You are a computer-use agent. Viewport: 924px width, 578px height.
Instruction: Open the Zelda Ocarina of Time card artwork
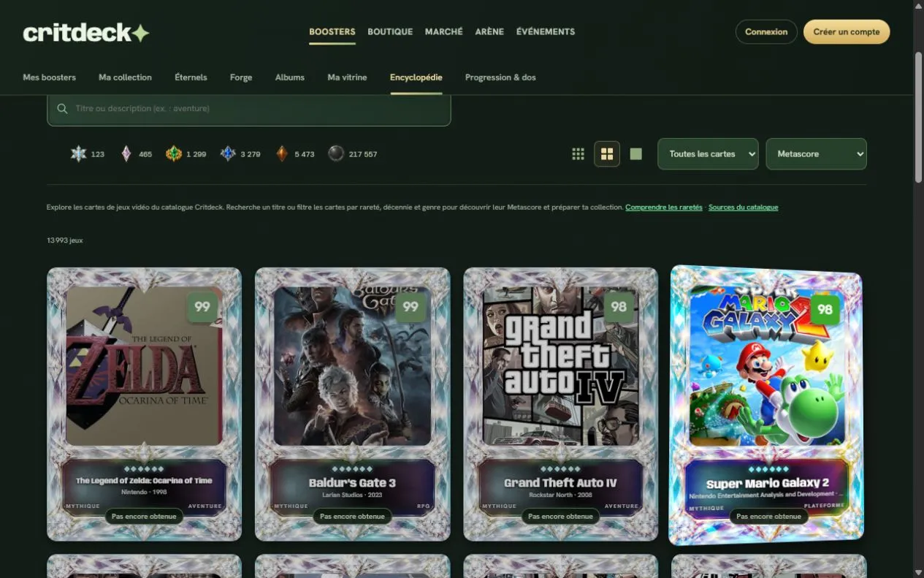point(144,365)
